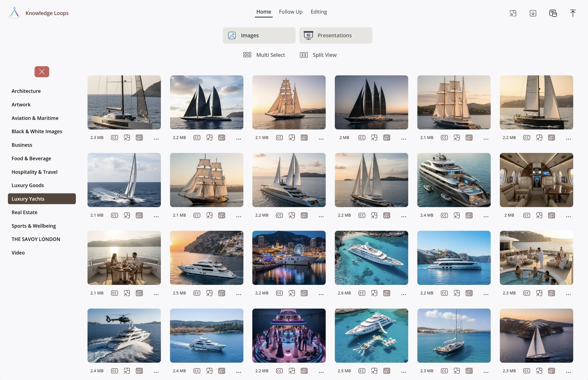Click the Knowledge Loops logo icon
The image size is (588, 380).
14,13
